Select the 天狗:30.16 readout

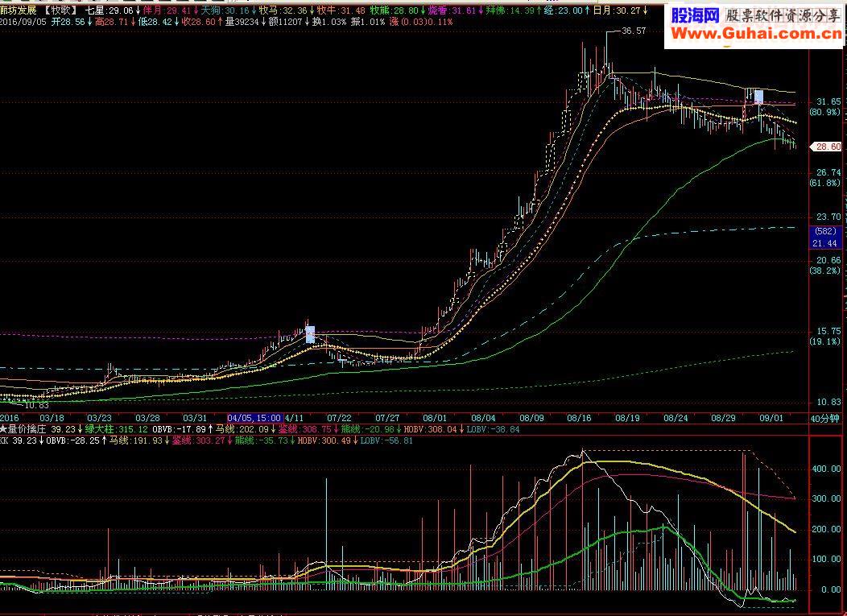click(225, 10)
